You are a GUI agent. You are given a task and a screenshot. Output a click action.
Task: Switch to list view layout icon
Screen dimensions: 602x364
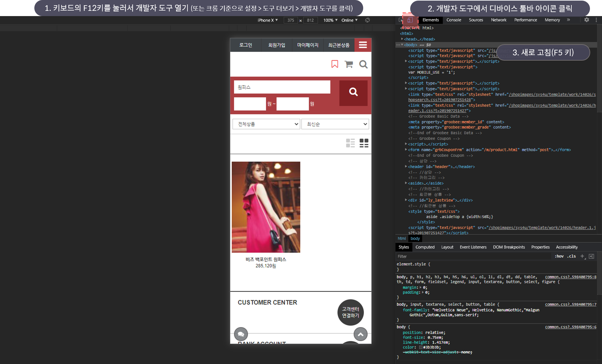pos(350,143)
